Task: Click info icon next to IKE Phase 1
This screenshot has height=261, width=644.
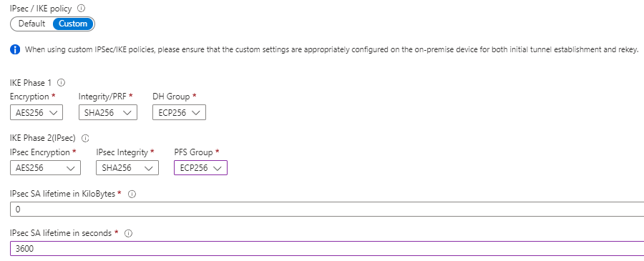Action: tap(62, 83)
